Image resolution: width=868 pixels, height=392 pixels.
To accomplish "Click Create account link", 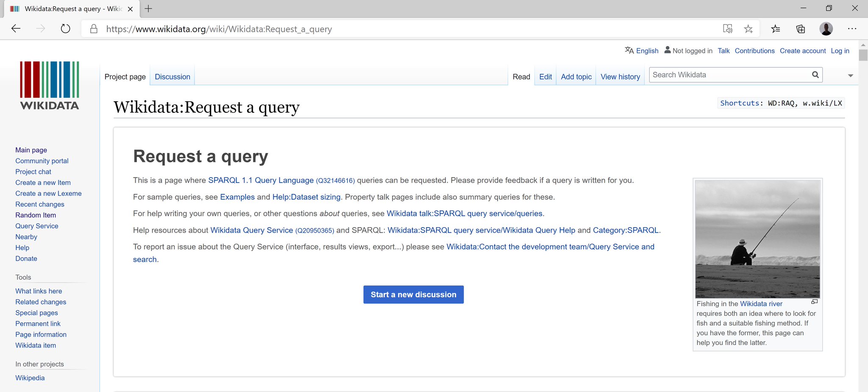I will pos(803,51).
